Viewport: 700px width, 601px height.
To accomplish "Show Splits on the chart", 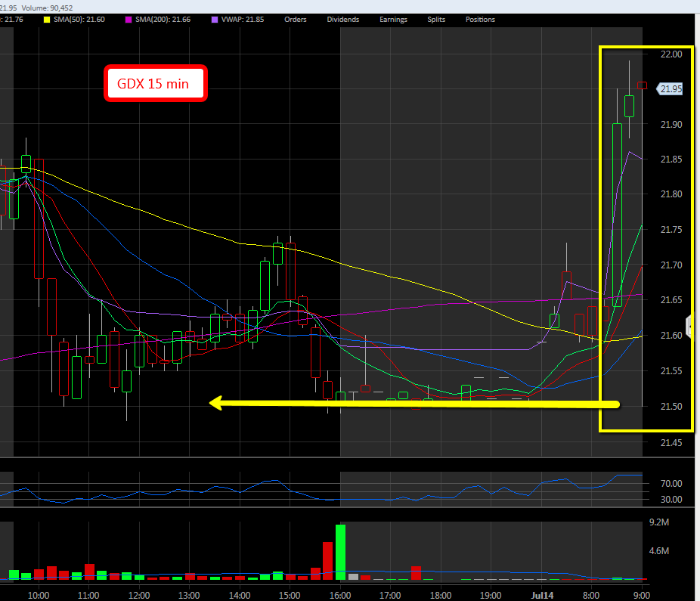I will 436,20.
